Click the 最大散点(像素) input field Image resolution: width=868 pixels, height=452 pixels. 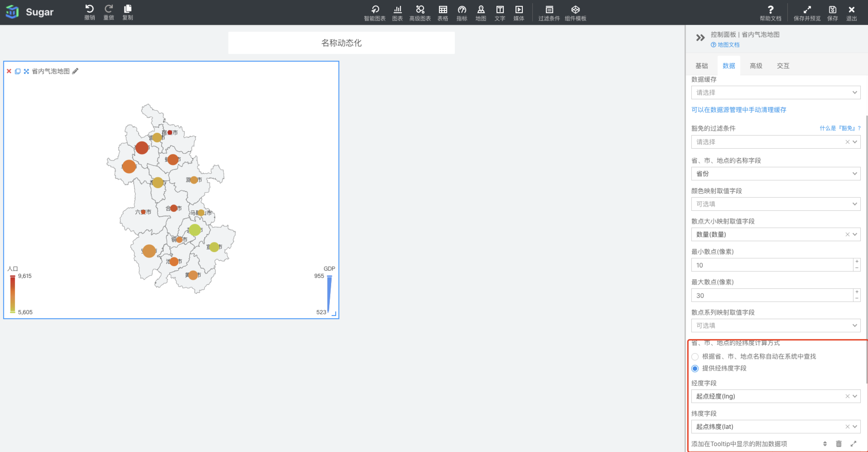(x=772, y=296)
